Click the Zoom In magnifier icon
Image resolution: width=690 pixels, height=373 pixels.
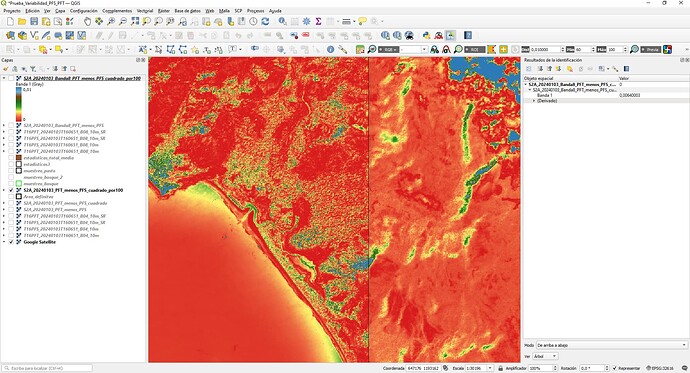tap(111, 21)
